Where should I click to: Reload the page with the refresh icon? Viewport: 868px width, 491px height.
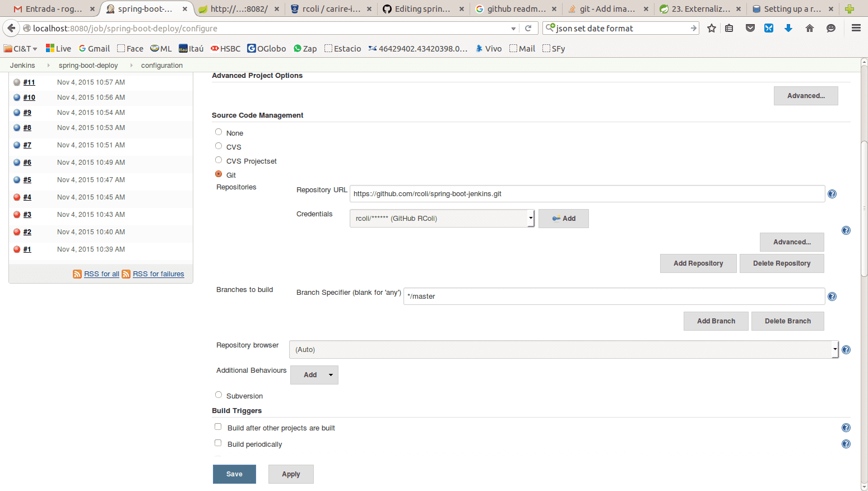click(x=528, y=28)
